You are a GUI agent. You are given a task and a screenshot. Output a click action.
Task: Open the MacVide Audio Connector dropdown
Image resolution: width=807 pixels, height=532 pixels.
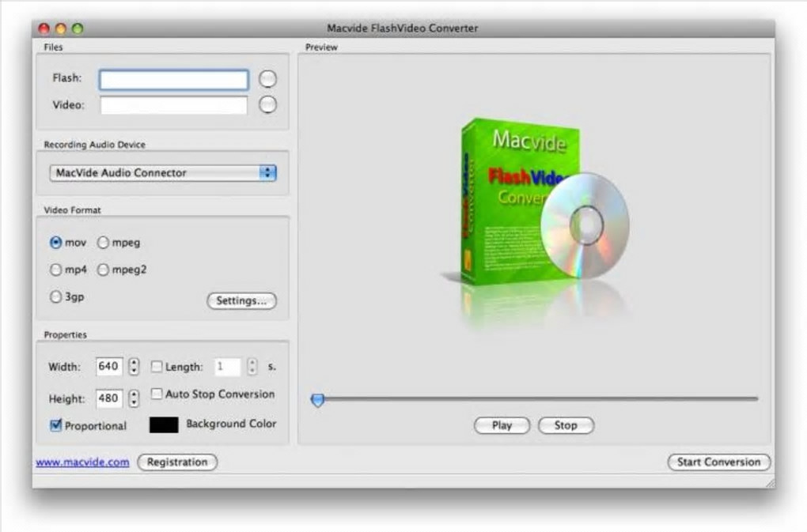[x=163, y=172]
